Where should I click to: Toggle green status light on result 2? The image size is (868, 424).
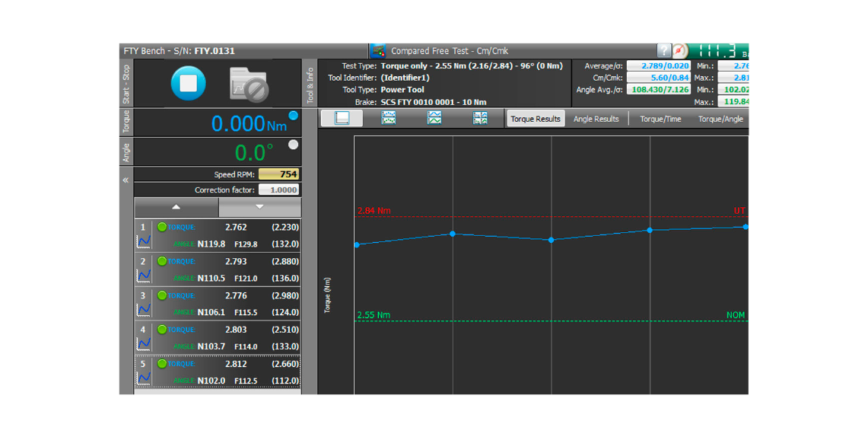tap(162, 261)
